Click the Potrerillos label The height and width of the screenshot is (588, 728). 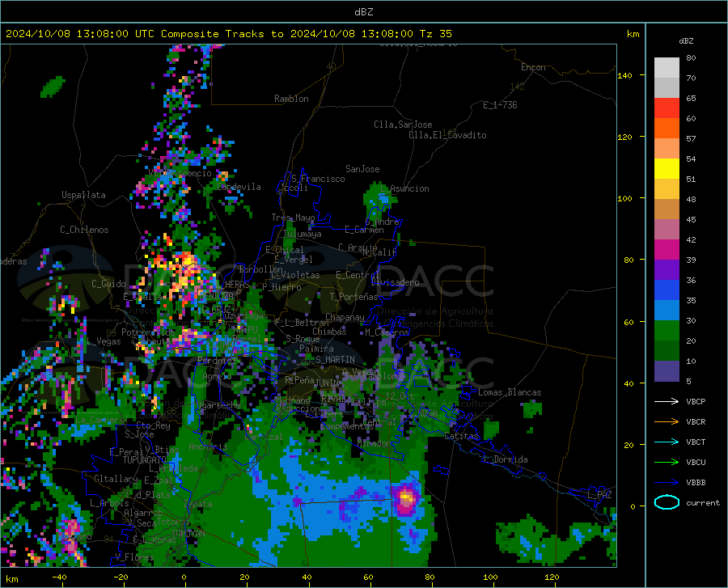pyautogui.click(x=148, y=332)
